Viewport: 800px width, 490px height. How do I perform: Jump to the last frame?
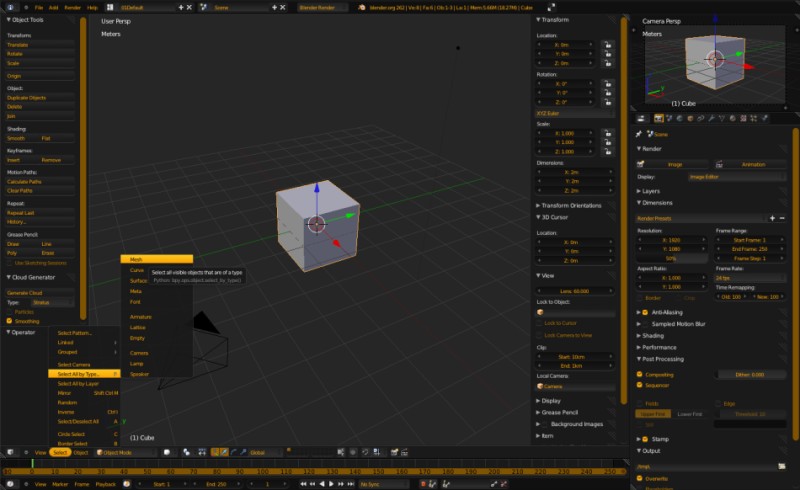tap(351, 484)
